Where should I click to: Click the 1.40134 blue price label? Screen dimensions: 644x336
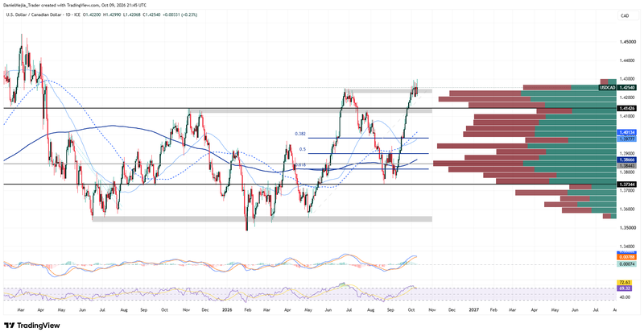[627, 132]
